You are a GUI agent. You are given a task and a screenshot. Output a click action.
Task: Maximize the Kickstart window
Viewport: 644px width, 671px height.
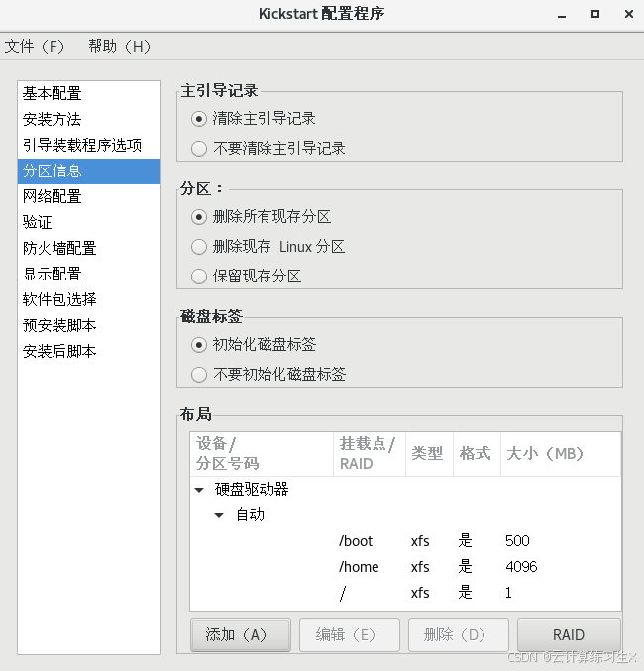coord(595,14)
